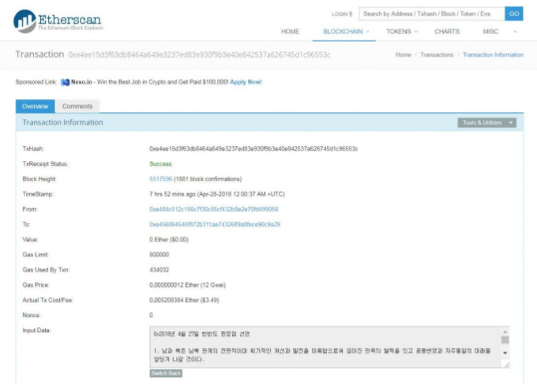
Task: Expand the BLOCKCHAIN menu dropdown
Action: (346, 32)
